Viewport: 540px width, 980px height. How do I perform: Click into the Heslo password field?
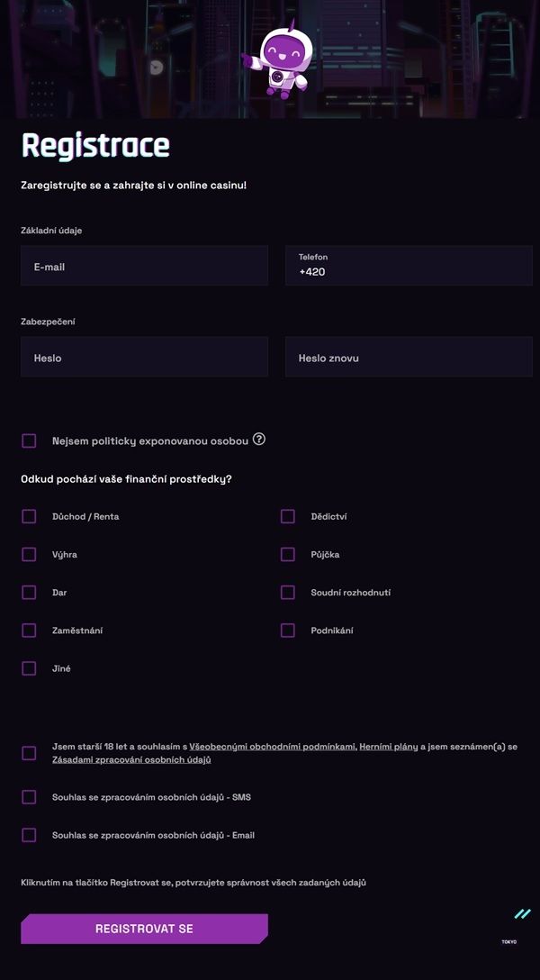[x=144, y=358]
